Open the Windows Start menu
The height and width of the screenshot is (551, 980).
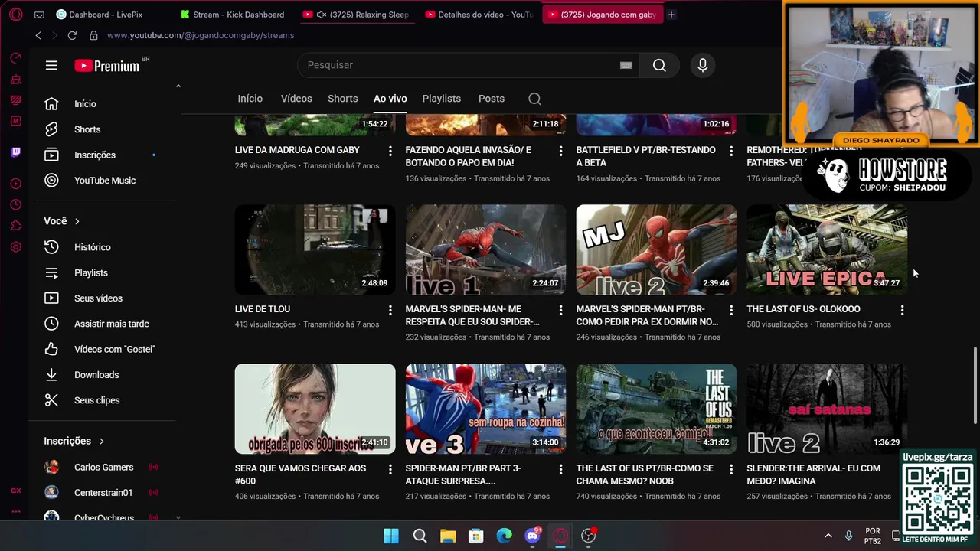coord(391,536)
